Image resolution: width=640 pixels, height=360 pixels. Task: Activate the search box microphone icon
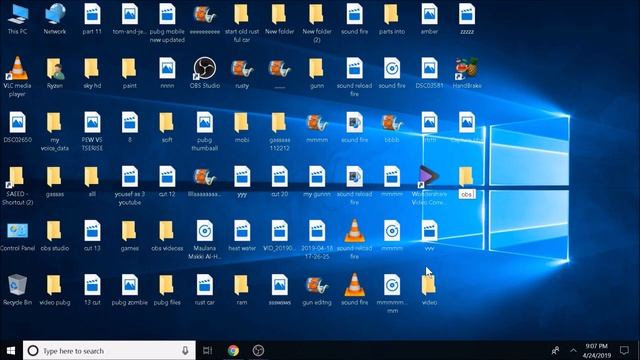(x=185, y=351)
